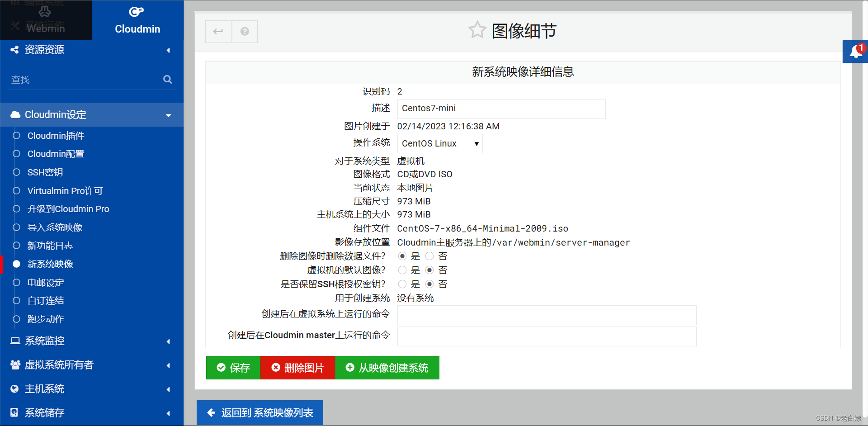Select 是 for deleting data files with image

pos(403,256)
